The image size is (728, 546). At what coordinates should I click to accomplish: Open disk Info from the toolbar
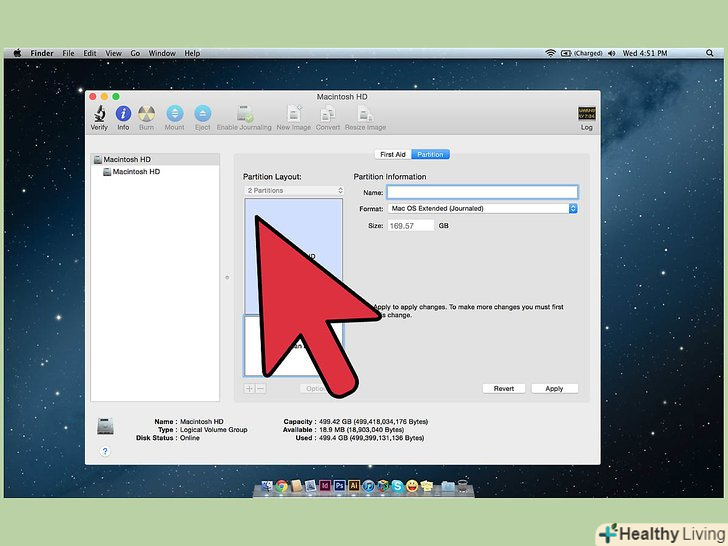point(123,113)
